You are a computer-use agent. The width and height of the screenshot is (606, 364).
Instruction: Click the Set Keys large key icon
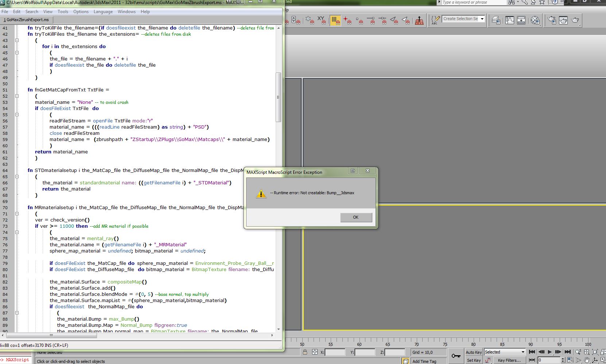coord(455,356)
